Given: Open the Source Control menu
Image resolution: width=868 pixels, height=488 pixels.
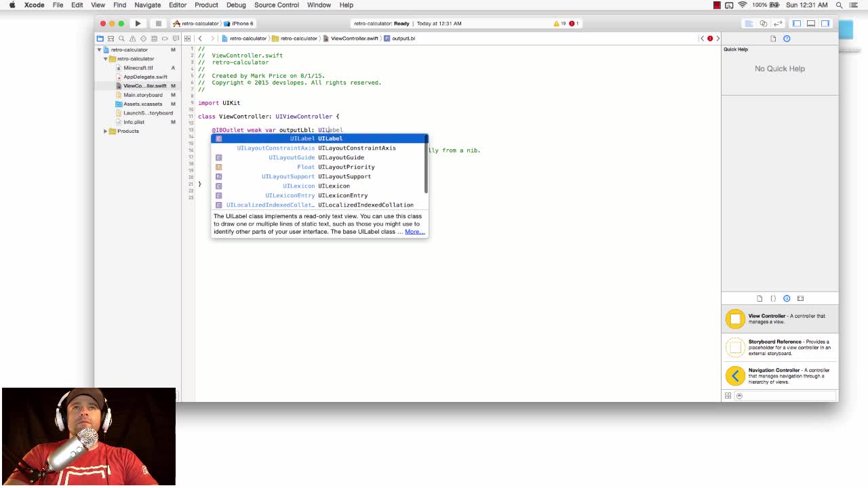Looking at the screenshot, I should click(277, 5).
